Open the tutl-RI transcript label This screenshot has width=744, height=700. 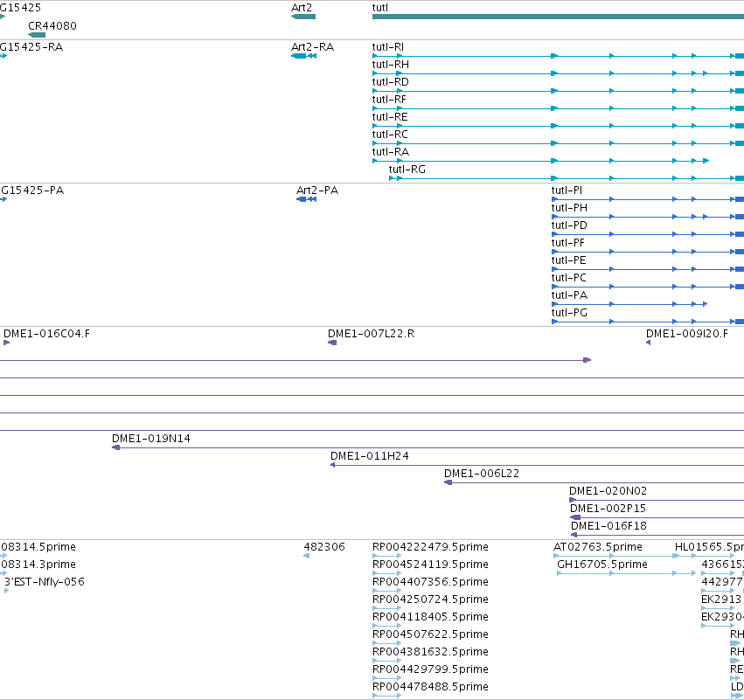387,47
